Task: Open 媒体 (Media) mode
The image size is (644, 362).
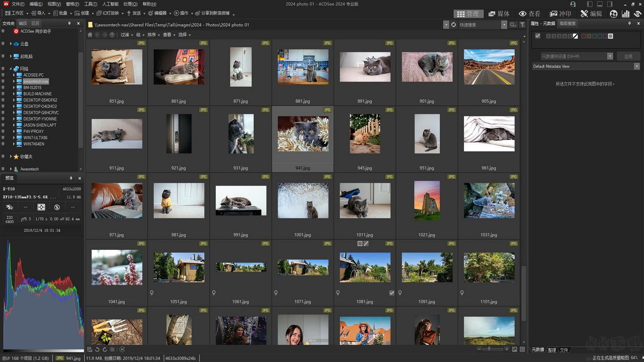Action: 499,14
